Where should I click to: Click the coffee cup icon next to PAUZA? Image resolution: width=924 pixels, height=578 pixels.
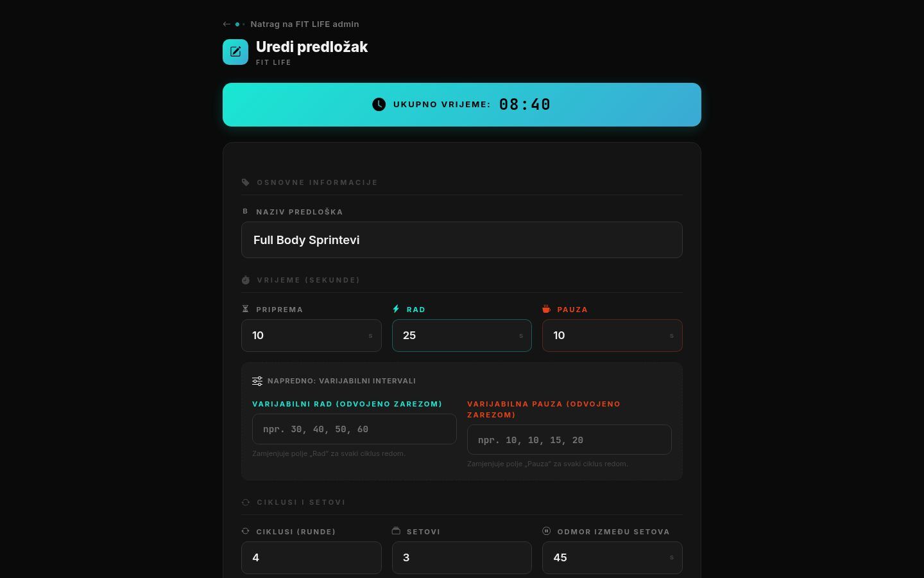point(546,308)
